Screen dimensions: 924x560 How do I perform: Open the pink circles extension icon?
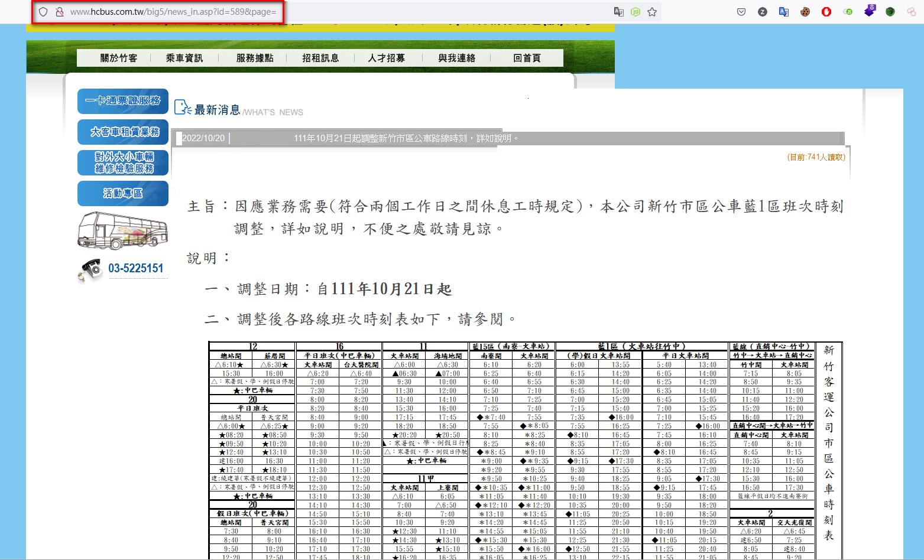coord(912,12)
